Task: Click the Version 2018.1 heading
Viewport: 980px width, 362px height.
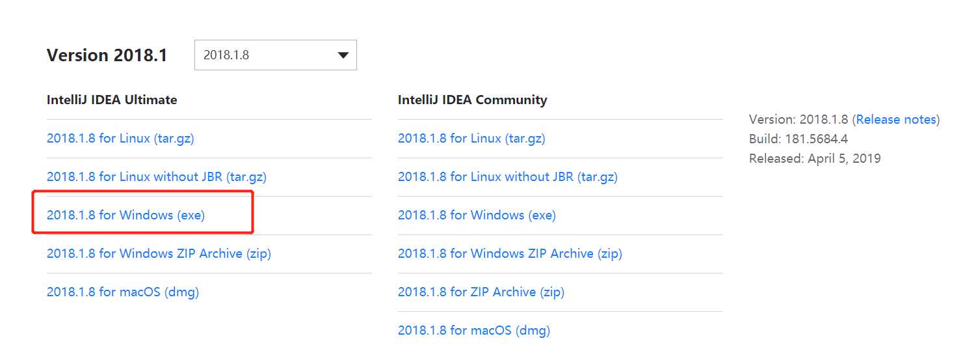Action: (x=107, y=55)
